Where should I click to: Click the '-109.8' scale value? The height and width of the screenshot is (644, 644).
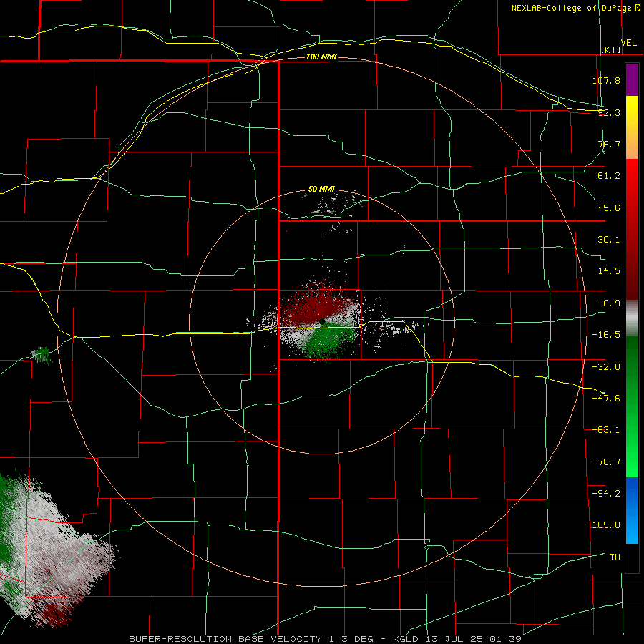coord(604,525)
